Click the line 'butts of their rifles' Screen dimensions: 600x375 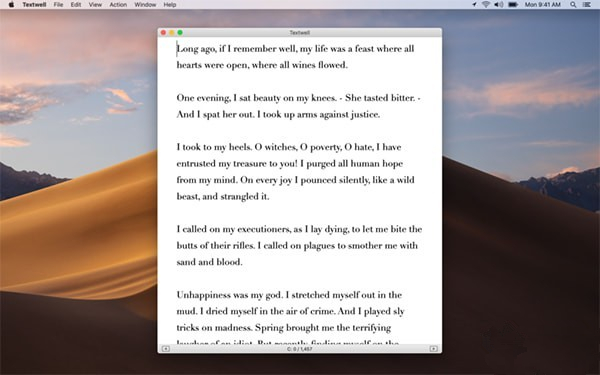(x=297, y=246)
